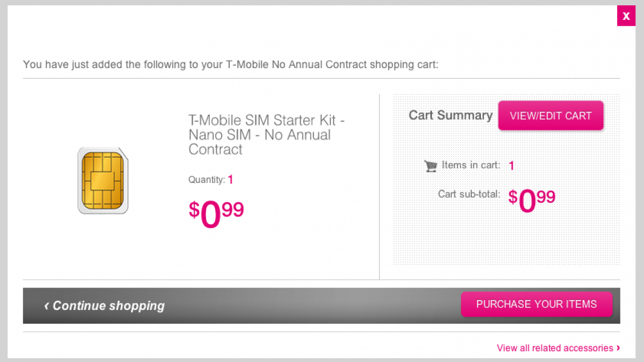
Task: Click the arrow after View all related accessories
Action: pos(618,348)
